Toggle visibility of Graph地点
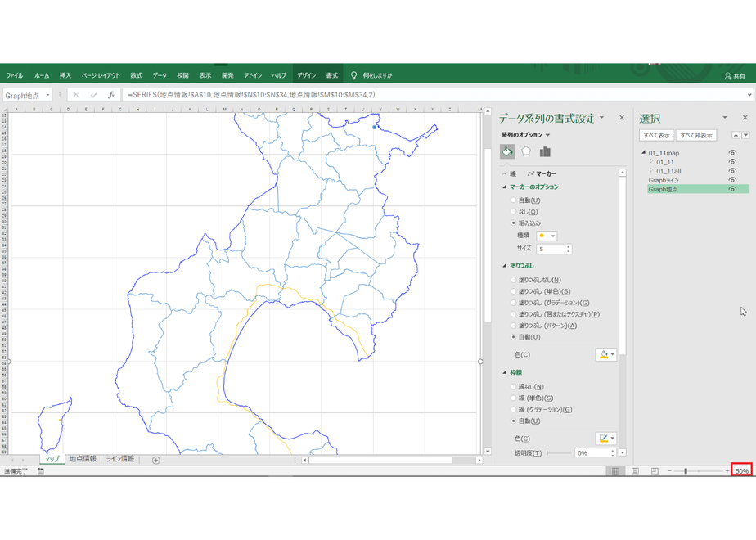 tap(732, 189)
